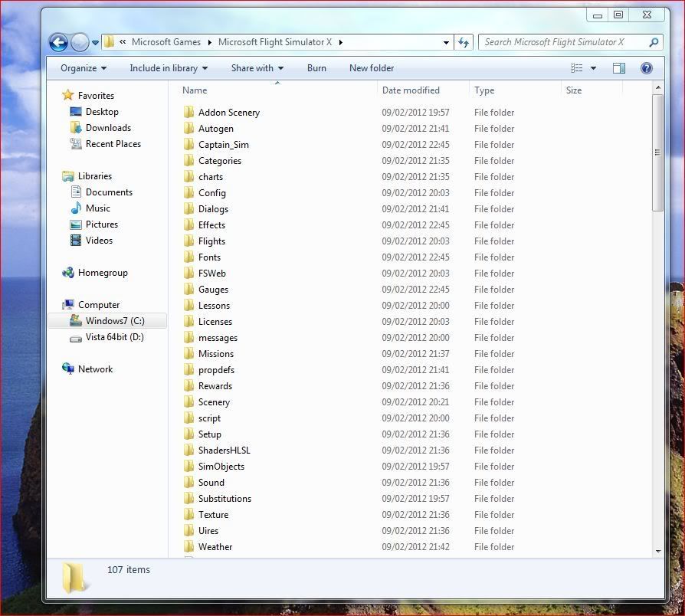Image resolution: width=685 pixels, height=616 pixels.
Task: Open the Organize menu
Action: (84, 68)
